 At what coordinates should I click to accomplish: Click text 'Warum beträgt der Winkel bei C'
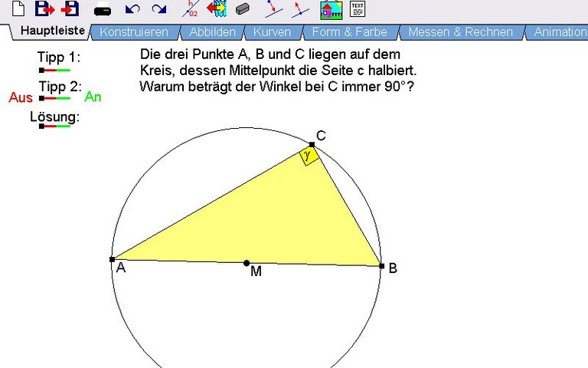point(239,87)
